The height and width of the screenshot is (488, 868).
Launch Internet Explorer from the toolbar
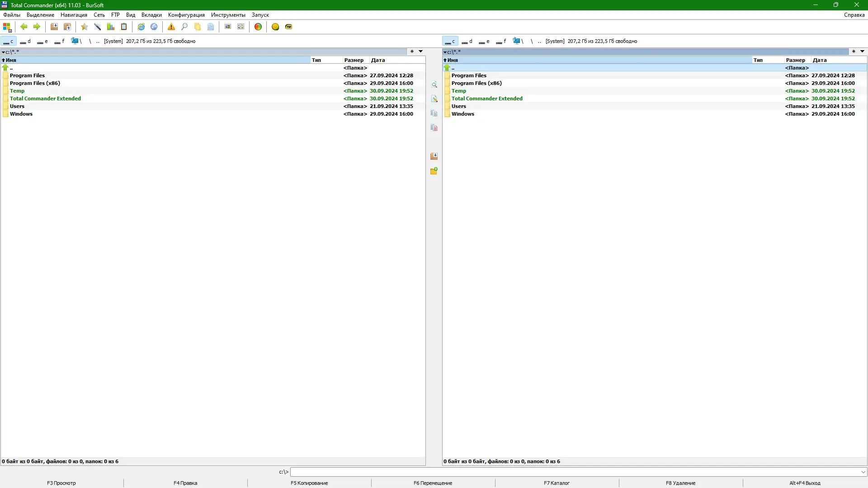[141, 27]
